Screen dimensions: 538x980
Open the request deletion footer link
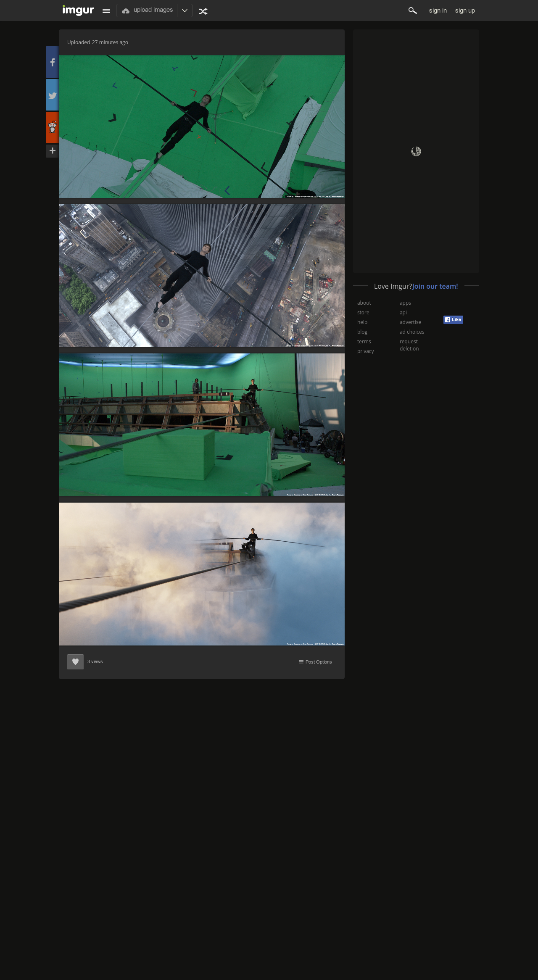pos(409,345)
